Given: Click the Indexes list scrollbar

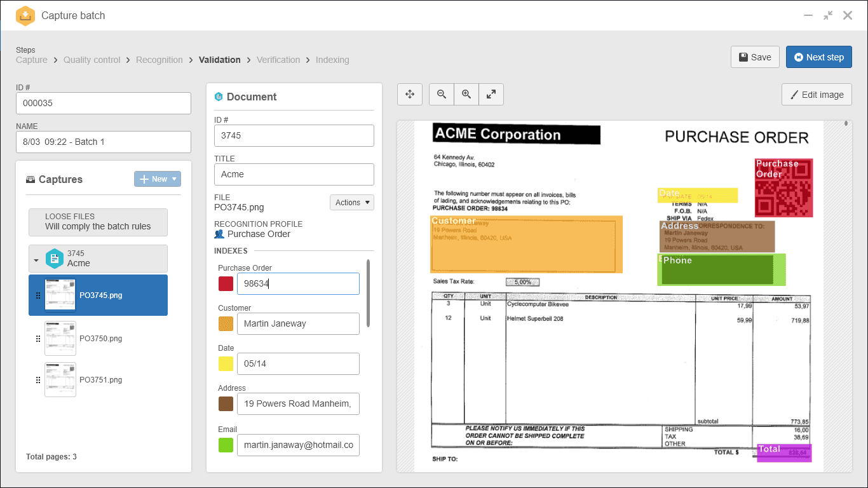Looking at the screenshot, I should click(368, 293).
